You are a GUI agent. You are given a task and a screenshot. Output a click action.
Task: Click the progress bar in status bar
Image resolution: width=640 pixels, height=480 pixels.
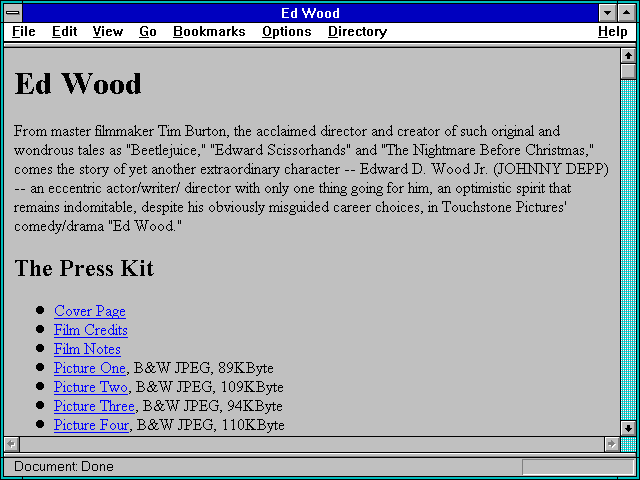(578, 467)
